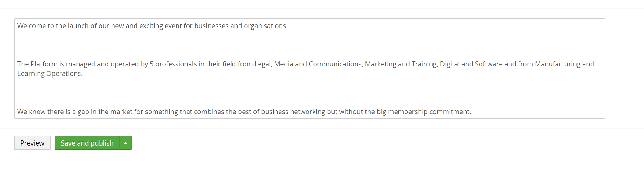The height and width of the screenshot is (178, 644).
Task: Click the word "Manufacturing" in the editor
Action: (557, 64)
